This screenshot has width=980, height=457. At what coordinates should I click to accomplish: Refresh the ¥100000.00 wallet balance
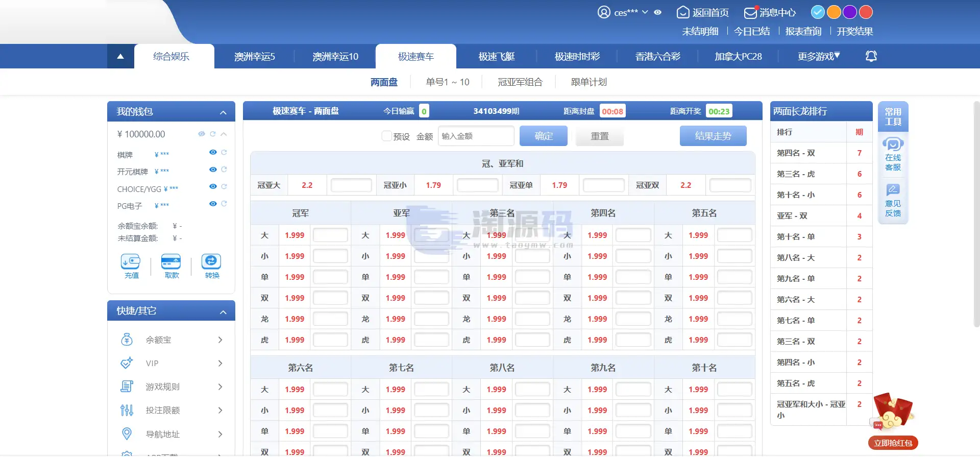click(x=213, y=134)
